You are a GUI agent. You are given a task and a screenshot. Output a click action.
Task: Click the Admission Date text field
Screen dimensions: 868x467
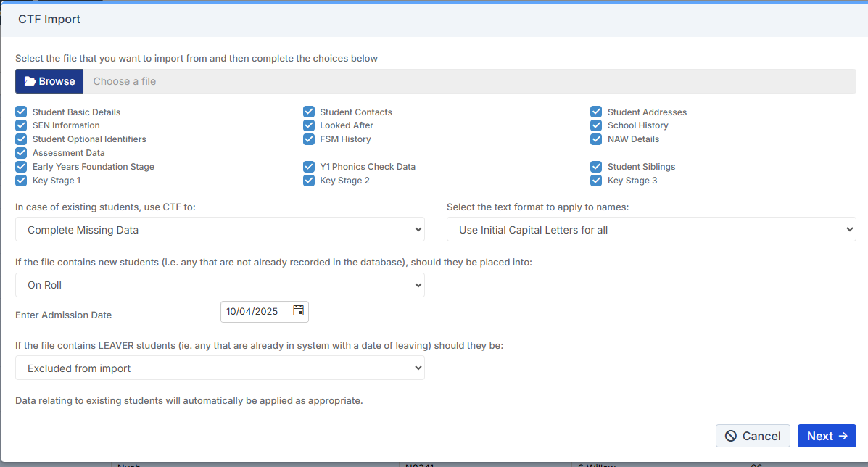tap(255, 312)
